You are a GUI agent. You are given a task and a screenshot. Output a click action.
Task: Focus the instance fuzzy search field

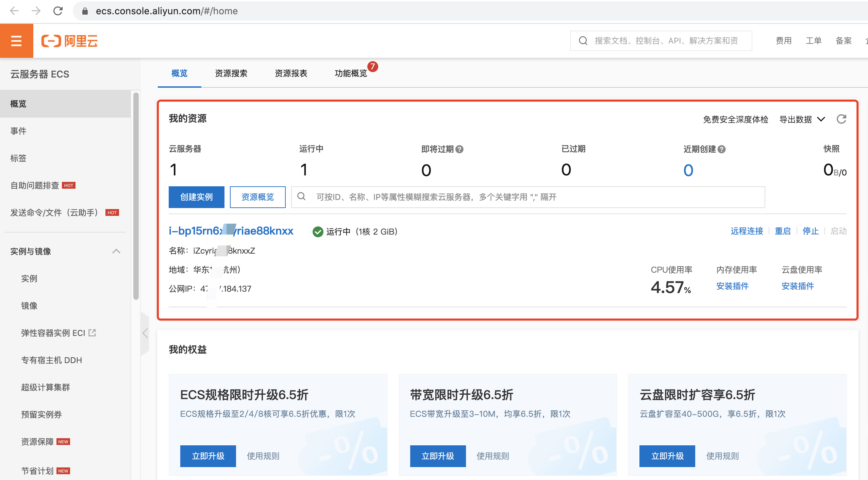pyautogui.click(x=528, y=197)
